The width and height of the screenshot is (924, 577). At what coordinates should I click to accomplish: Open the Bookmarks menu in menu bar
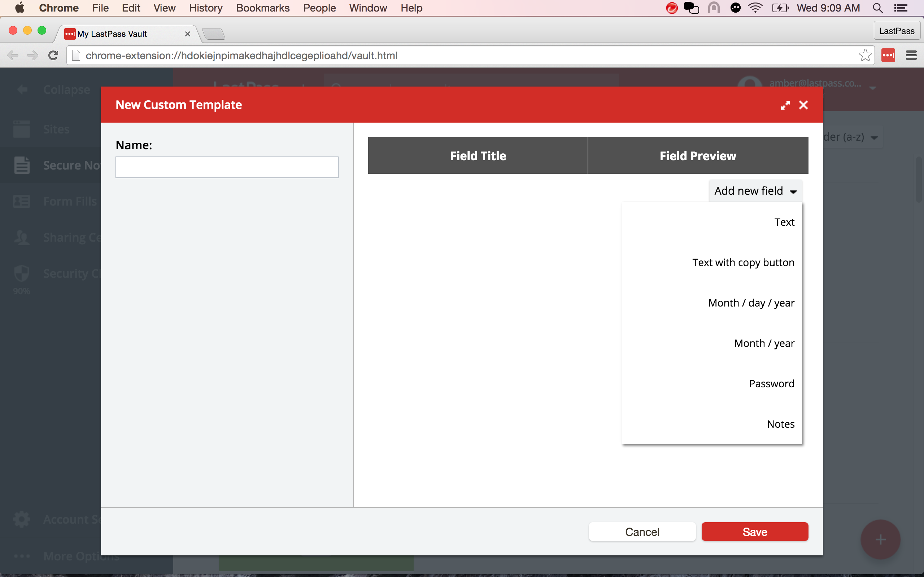[x=263, y=8]
